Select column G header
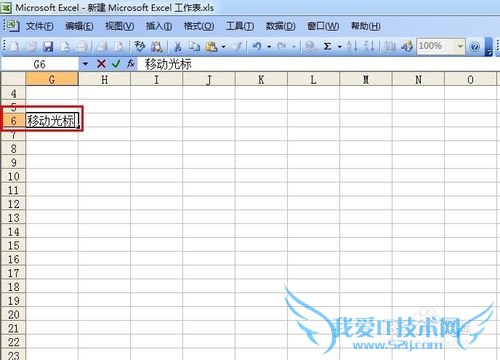The height and width of the screenshot is (360, 500). click(x=52, y=79)
